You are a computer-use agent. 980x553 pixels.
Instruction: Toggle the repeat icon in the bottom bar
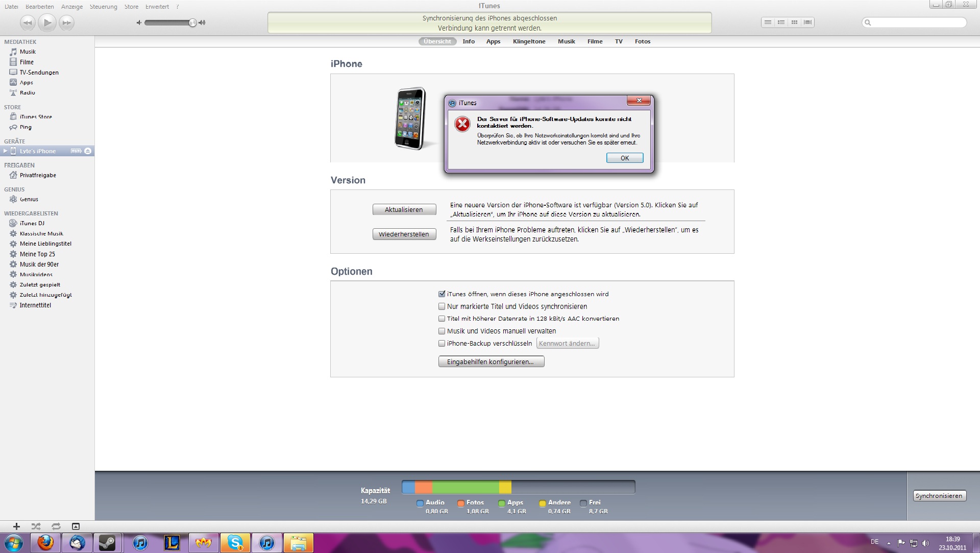tap(56, 526)
